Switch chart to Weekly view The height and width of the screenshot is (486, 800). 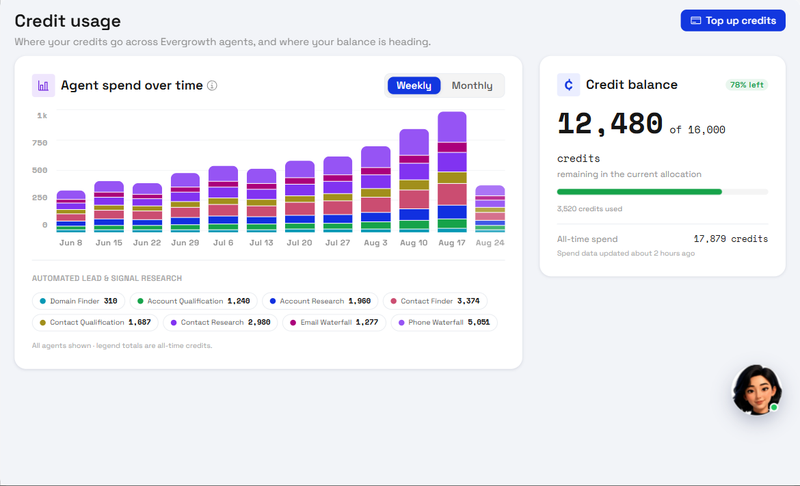(x=414, y=86)
